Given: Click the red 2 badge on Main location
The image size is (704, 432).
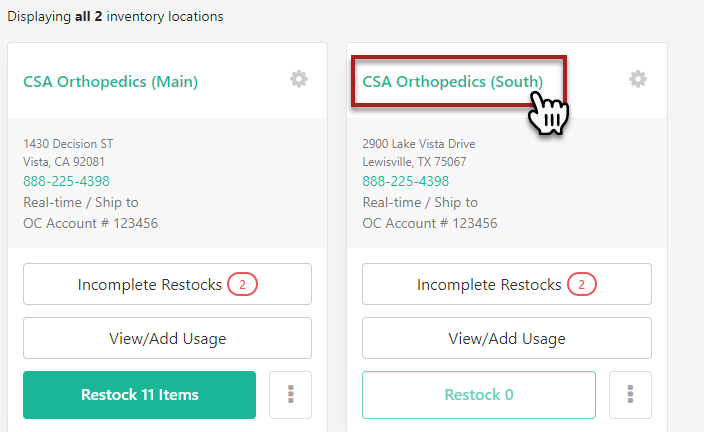Looking at the screenshot, I should pyautogui.click(x=242, y=284).
